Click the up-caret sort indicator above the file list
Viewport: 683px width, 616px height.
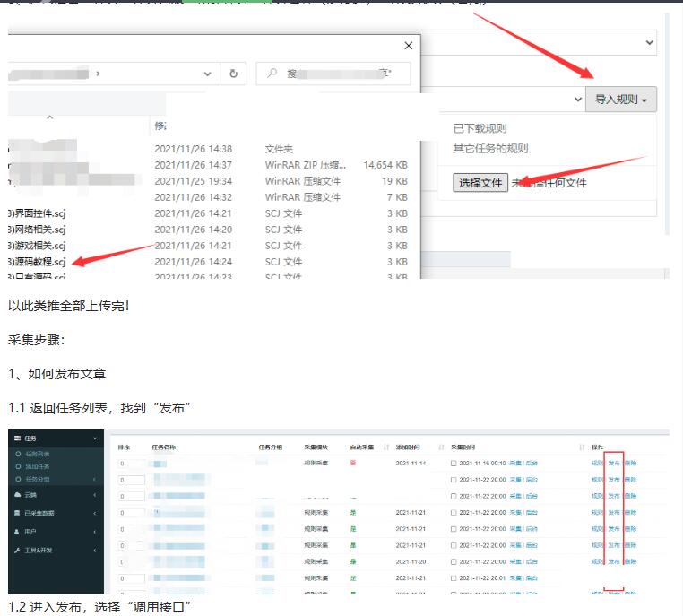pyautogui.click(x=49, y=117)
